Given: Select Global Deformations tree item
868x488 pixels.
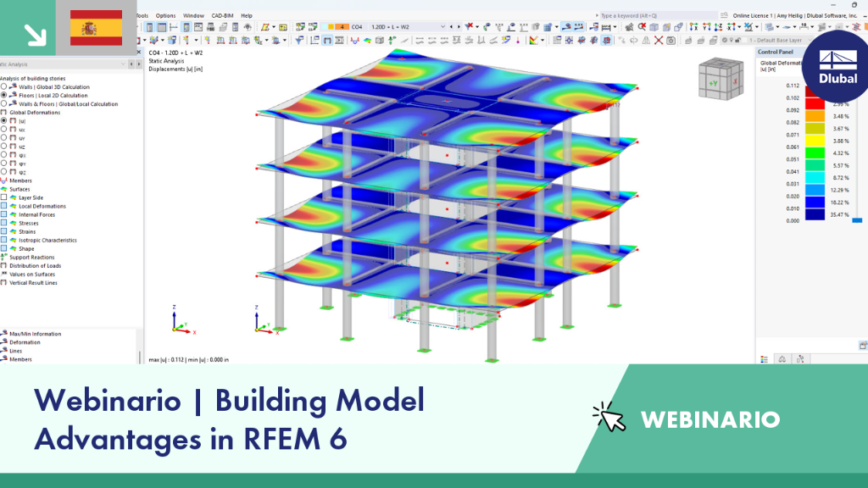Looking at the screenshot, I should (x=34, y=113).
